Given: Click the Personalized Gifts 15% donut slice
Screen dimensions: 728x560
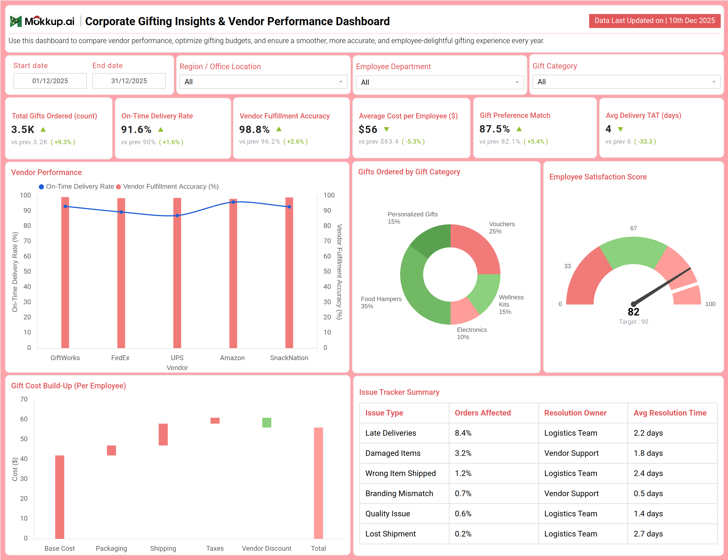Looking at the screenshot, I should 435,240.
